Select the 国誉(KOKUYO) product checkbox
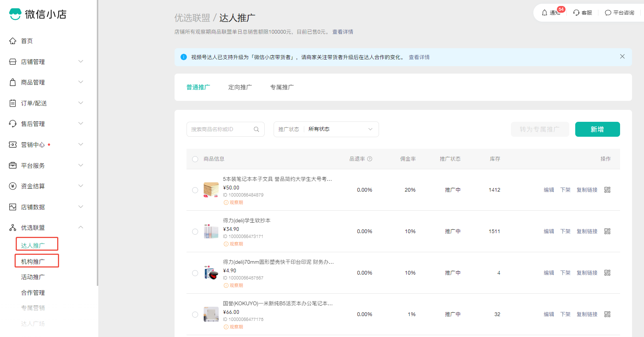 tap(195, 315)
